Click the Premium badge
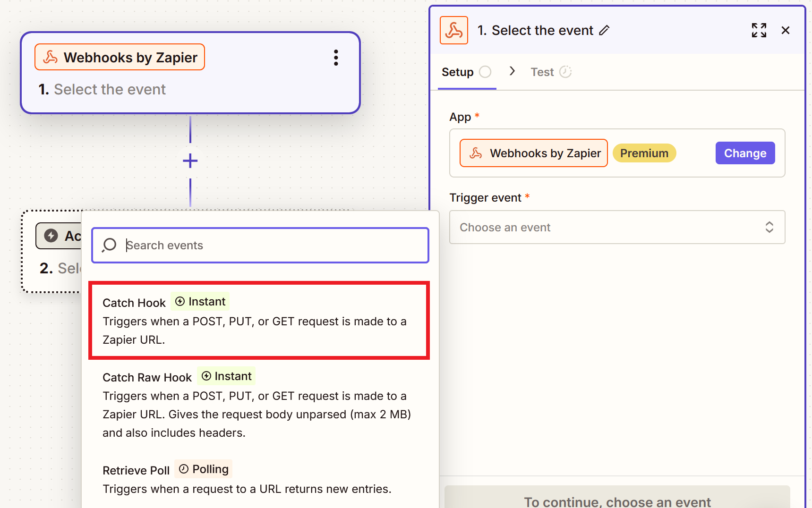The image size is (812, 508). (x=644, y=153)
